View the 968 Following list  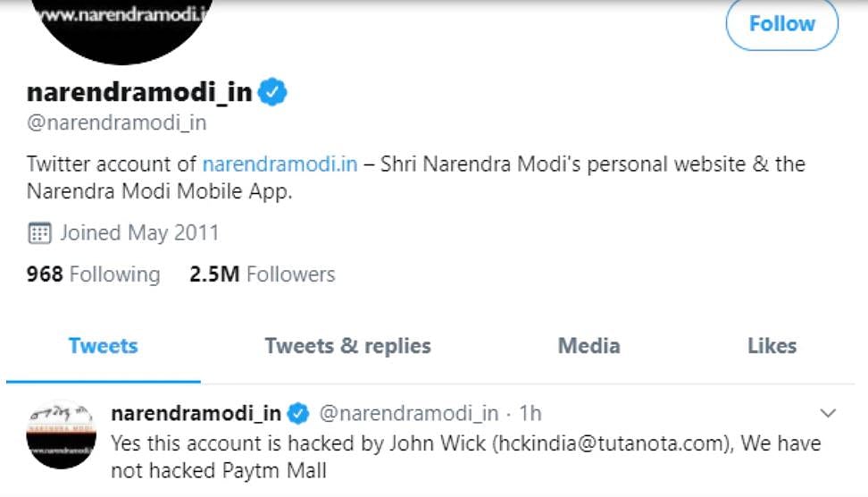[x=93, y=274]
